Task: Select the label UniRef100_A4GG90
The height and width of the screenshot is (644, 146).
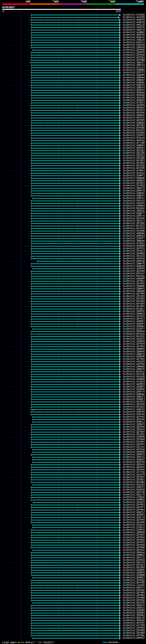Action: coord(134,203)
